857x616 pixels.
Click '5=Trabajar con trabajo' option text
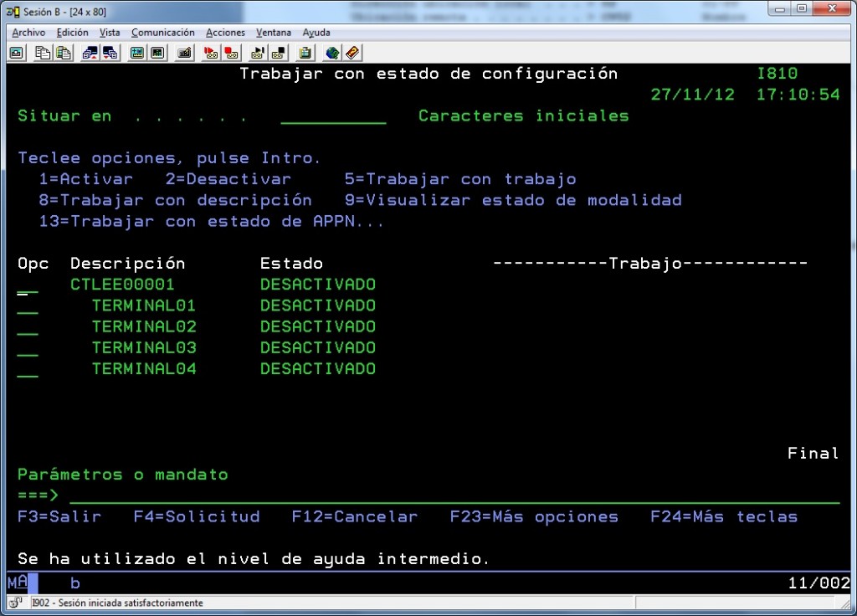click(x=460, y=179)
